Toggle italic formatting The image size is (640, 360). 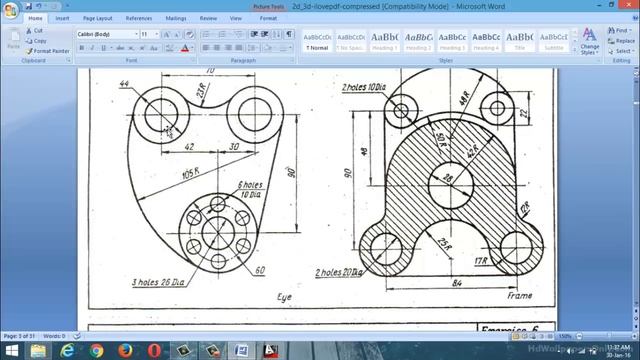[x=92, y=48]
